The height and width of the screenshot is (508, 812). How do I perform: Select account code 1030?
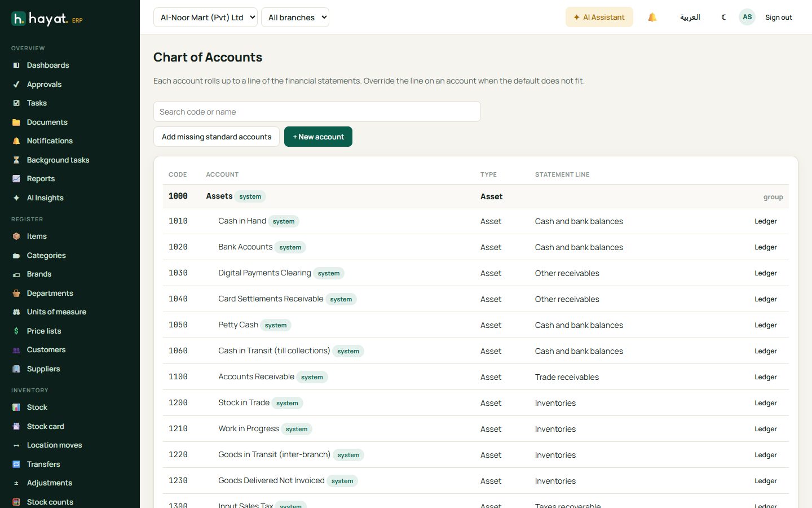(x=178, y=273)
